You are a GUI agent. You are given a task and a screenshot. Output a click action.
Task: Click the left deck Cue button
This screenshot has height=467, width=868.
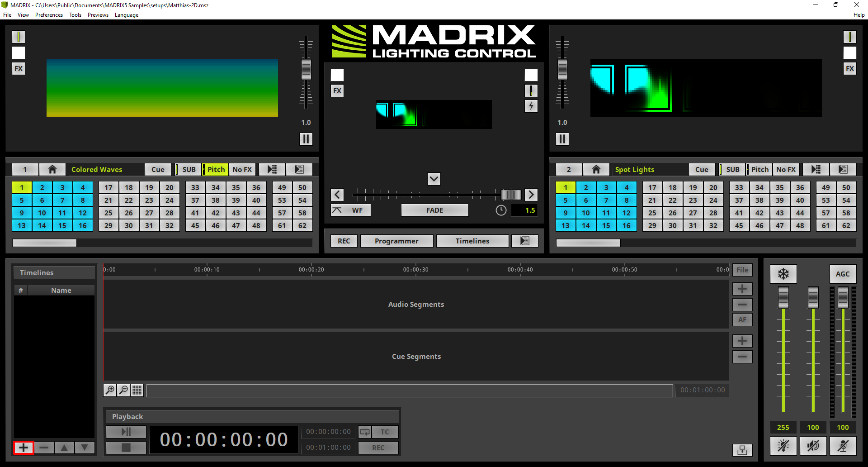[x=158, y=169]
